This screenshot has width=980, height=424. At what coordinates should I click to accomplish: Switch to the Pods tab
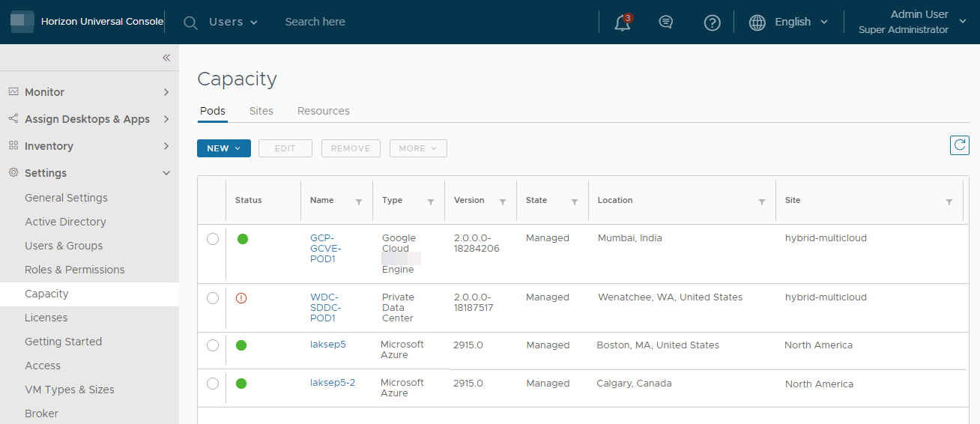(x=213, y=111)
